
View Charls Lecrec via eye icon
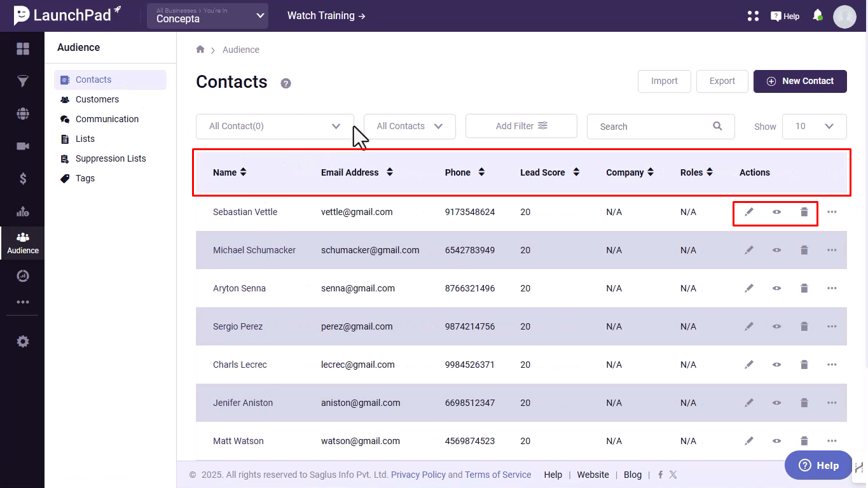(x=777, y=365)
